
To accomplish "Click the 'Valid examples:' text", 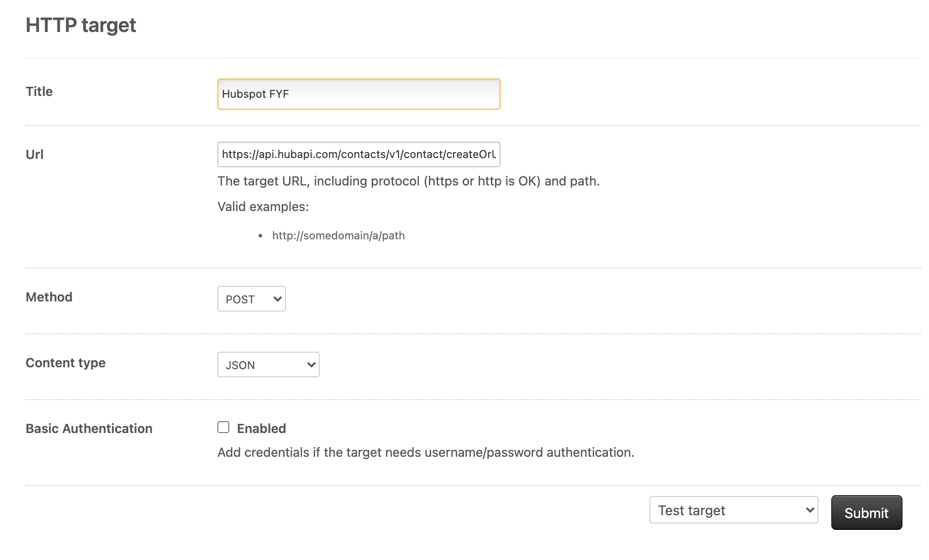I will [x=263, y=206].
